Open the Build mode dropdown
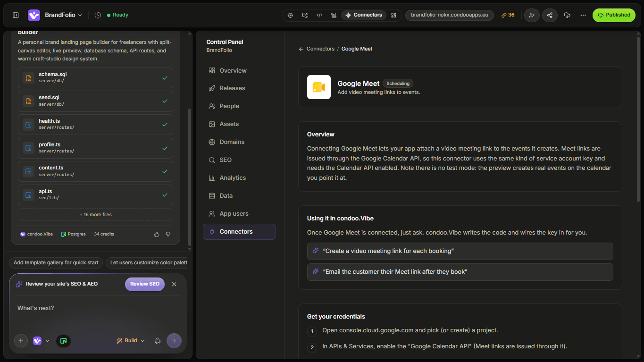Screen dimensions: 644x362 pyautogui.click(x=131, y=341)
